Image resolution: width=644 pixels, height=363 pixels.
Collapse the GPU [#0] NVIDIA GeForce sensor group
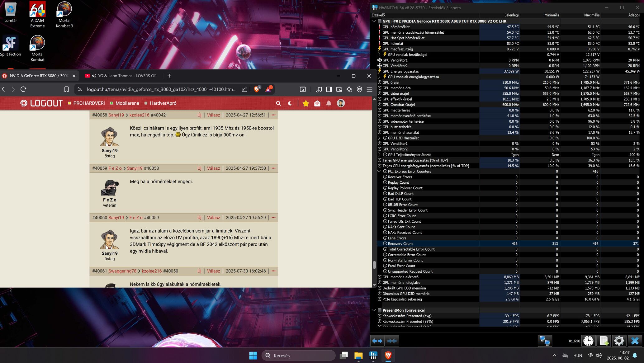[374, 21]
